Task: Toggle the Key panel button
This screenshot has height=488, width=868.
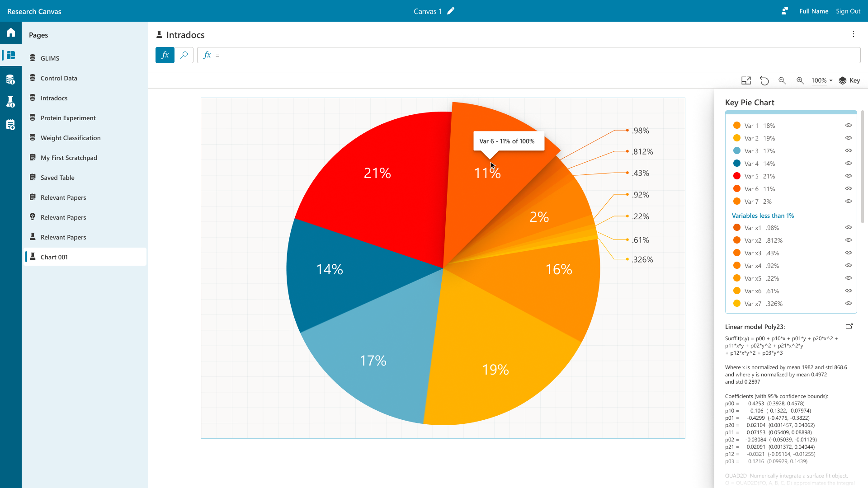Action: click(x=849, y=80)
